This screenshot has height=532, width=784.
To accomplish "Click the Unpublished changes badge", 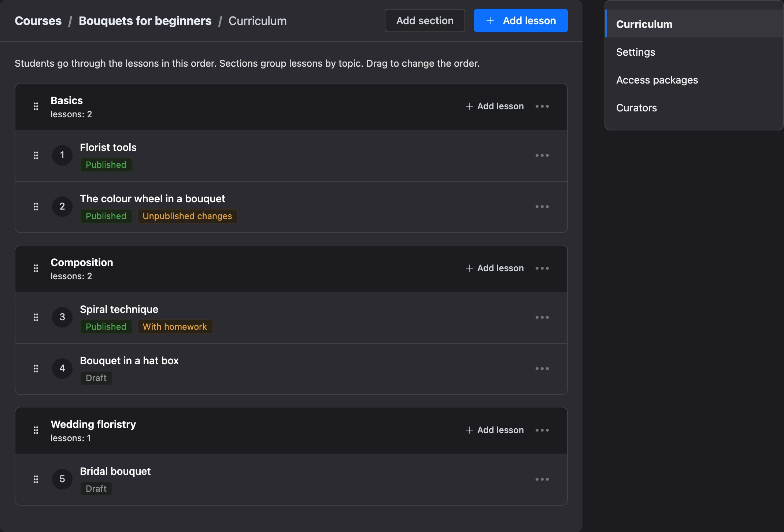I will (x=187, y=216).
